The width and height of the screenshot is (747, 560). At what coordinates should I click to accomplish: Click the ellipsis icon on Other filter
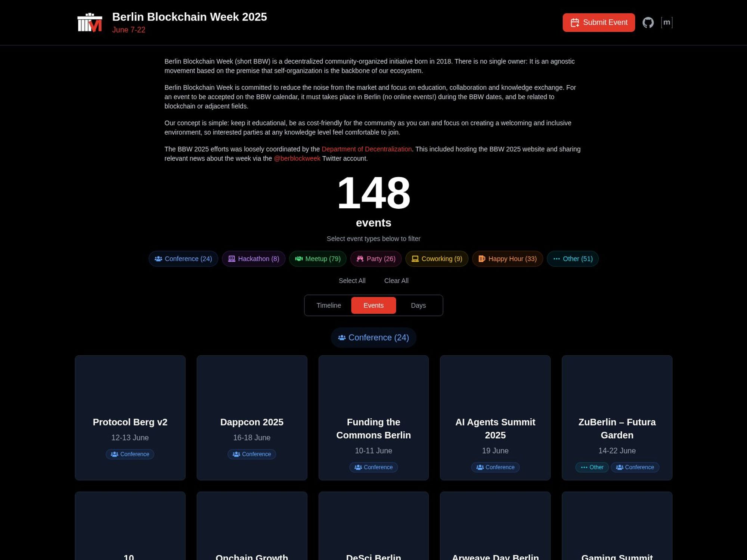(x=556, y=258)
